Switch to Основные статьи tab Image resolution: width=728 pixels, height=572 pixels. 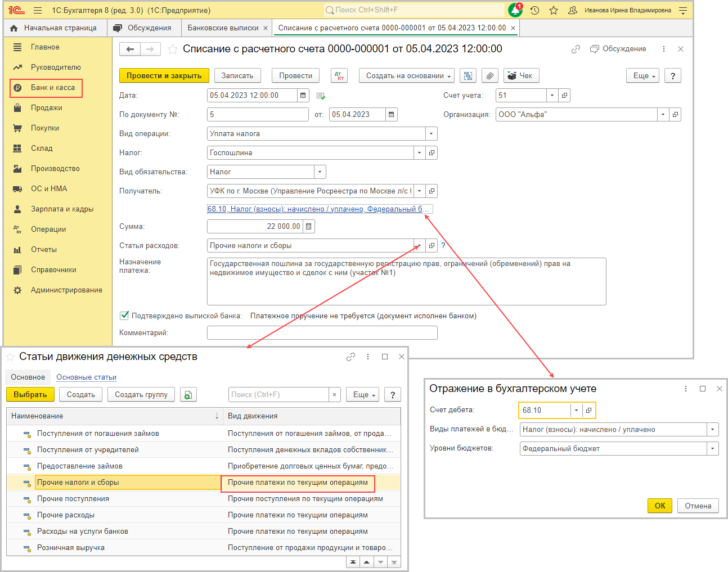(87, 377)
